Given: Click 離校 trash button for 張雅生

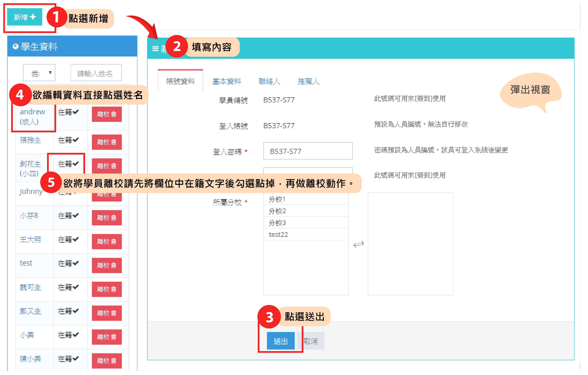Looking at the screenshot, I should (x=107, y=142).
